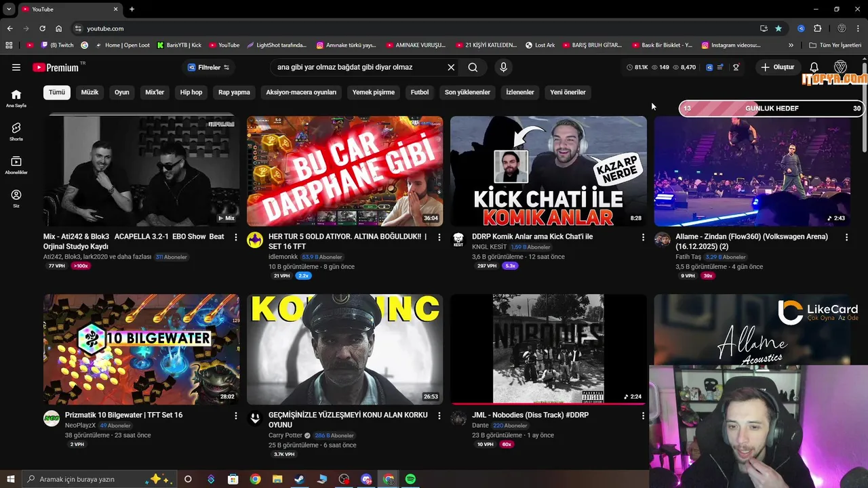868x488 pixels.
Task: Open the Twitch bookmark
Action: point(58,45)
